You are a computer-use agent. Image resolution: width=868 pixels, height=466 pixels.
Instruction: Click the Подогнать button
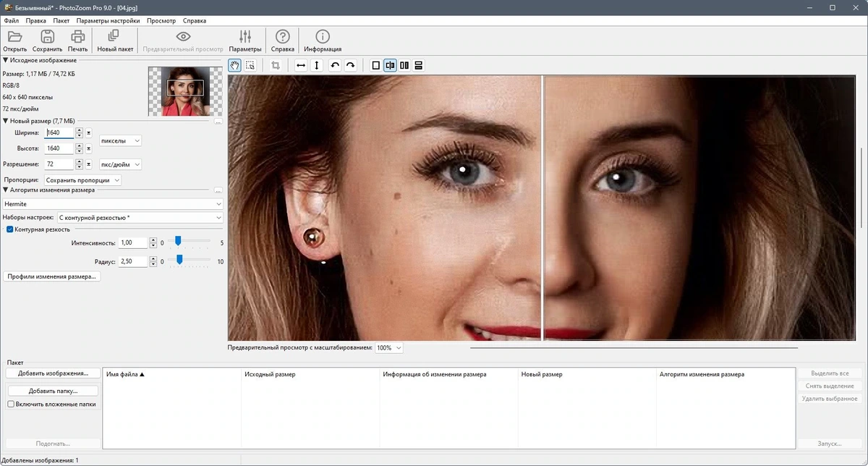53,444
